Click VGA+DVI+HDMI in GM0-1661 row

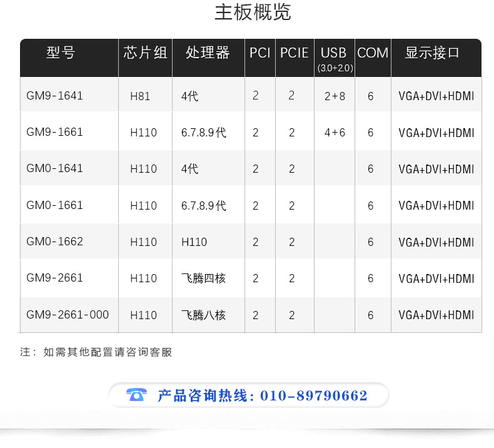tap(436, 206)
